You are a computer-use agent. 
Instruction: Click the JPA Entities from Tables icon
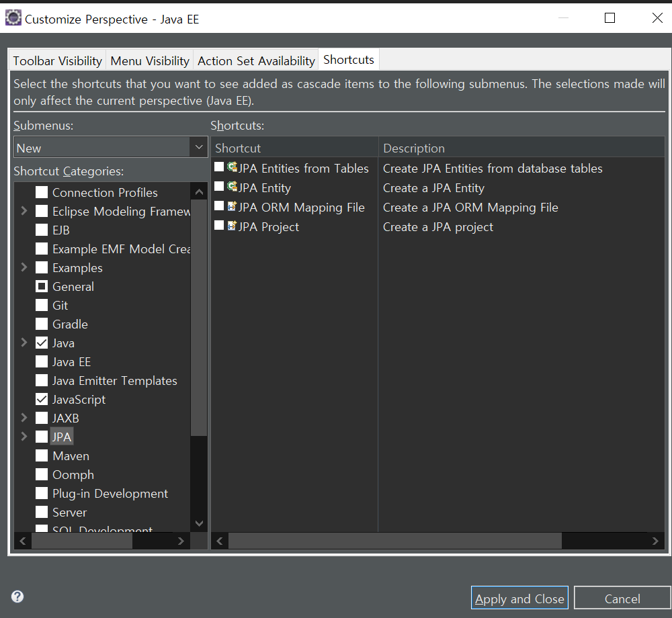pyautogui.click(x=232, y=167)
